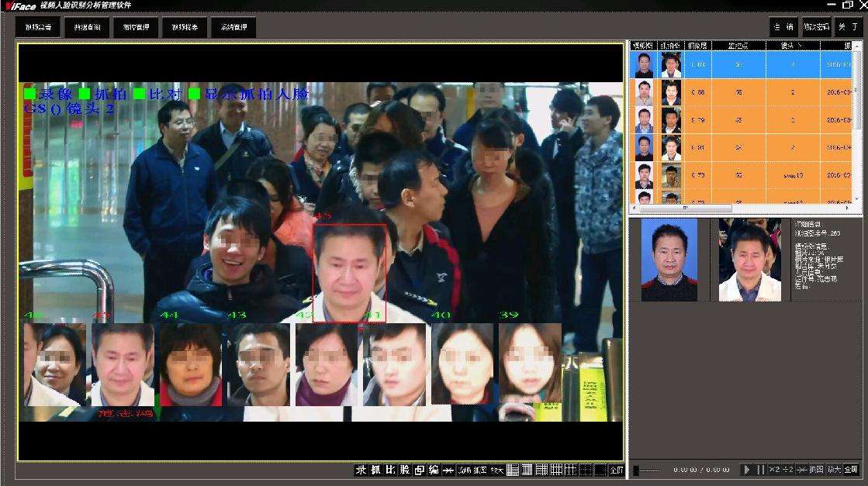Click the 注销 logout button
868x486 pixels.
(783, 27)
